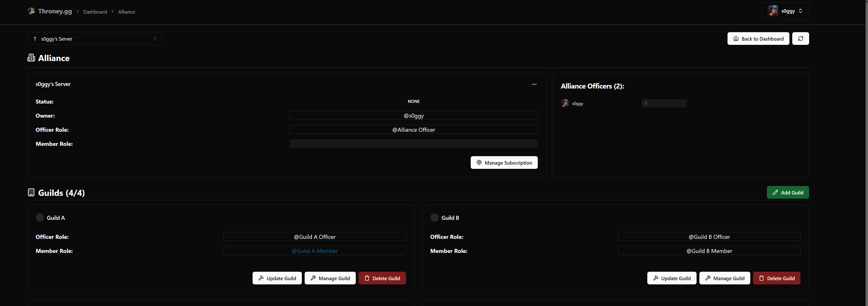Open the three-dots menu on server card
Screen dimensions: 868x306
point(534,84)
